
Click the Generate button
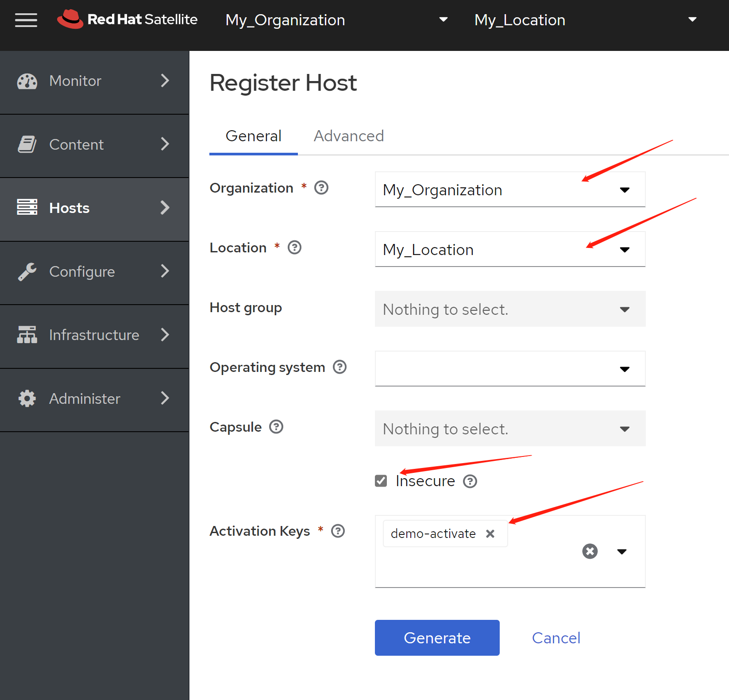(x=437, y=638)
